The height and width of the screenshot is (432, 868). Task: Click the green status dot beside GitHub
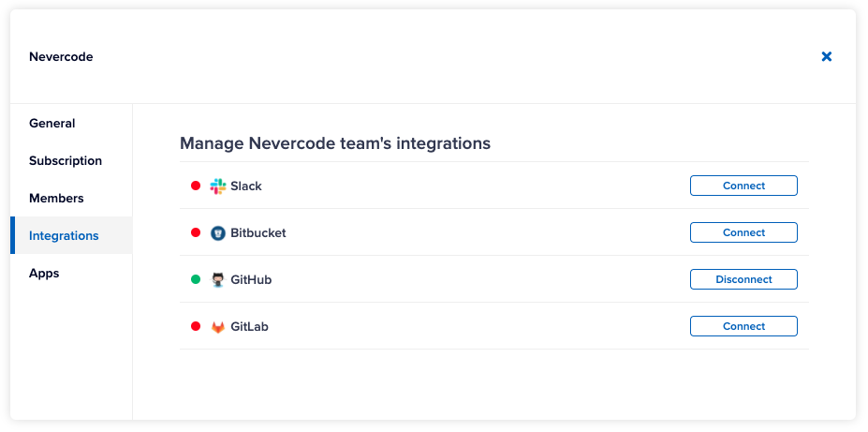point(196,279)
